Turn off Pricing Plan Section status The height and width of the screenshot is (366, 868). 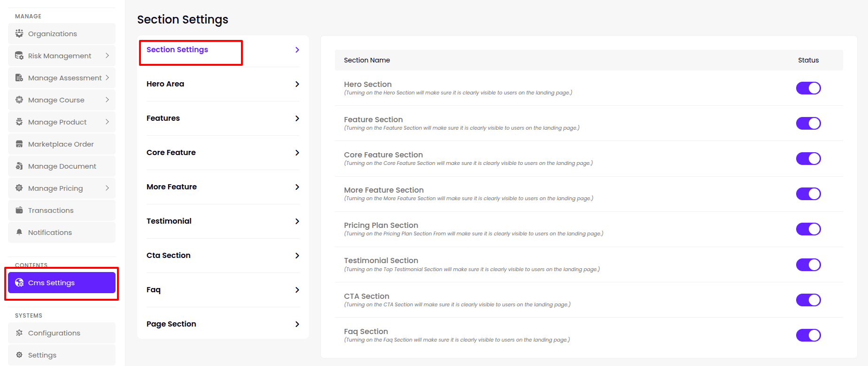(x=808, y=229)
